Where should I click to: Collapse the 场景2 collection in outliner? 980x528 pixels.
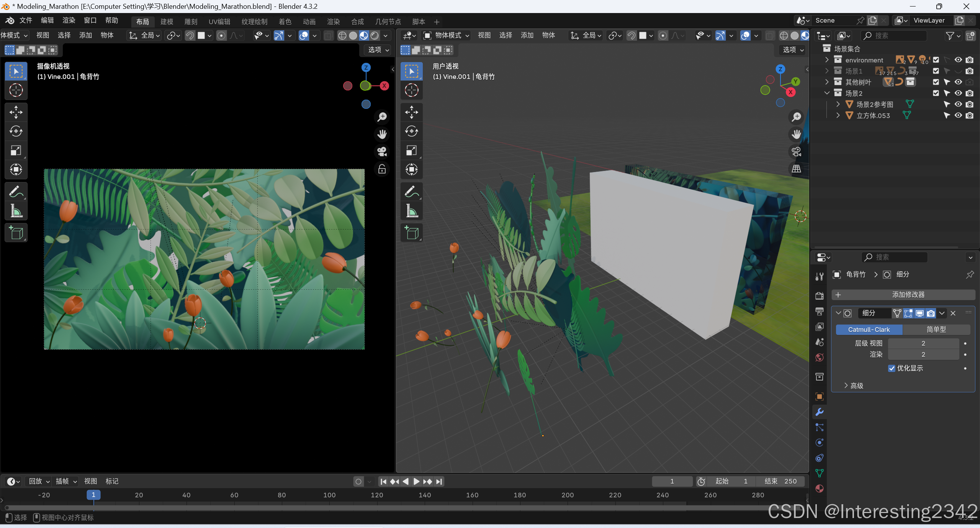tap(827, 93)
